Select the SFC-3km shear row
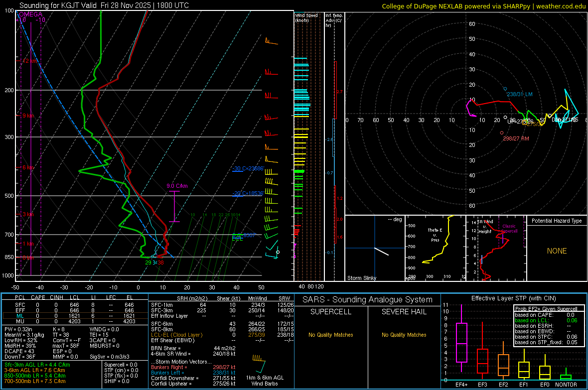 point(222,310)
